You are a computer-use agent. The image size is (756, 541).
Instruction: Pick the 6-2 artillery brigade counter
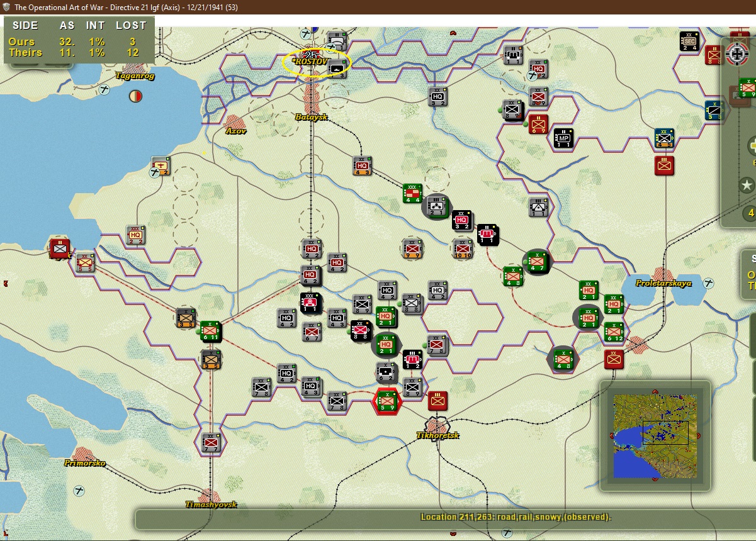tap(386, 372)
